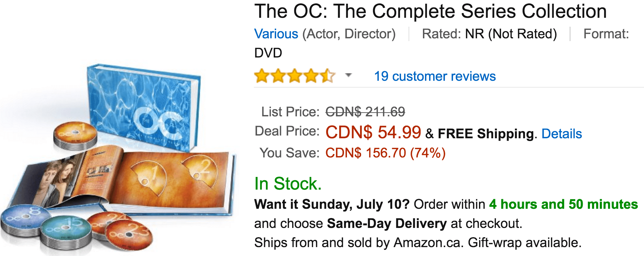Click the CDN$ 54.99 deal price

(373, 132)
